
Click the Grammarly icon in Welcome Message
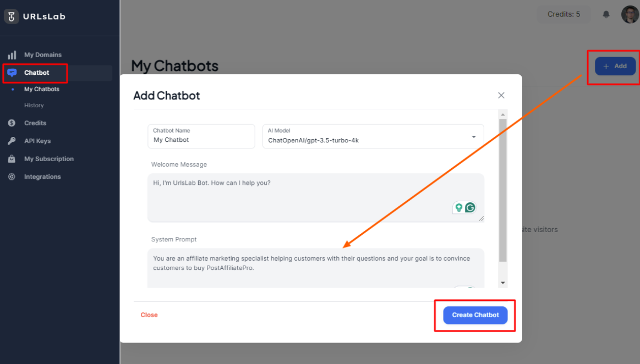tap(471, 207)
